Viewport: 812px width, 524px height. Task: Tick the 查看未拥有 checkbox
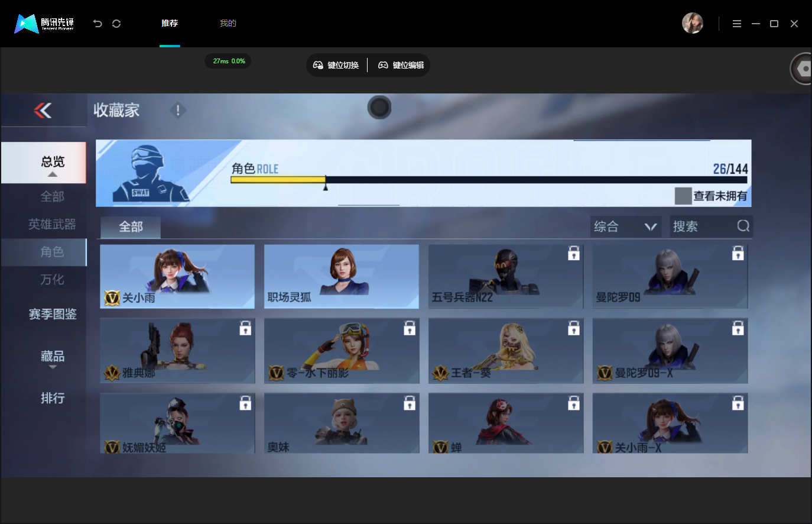pos(683,196)
